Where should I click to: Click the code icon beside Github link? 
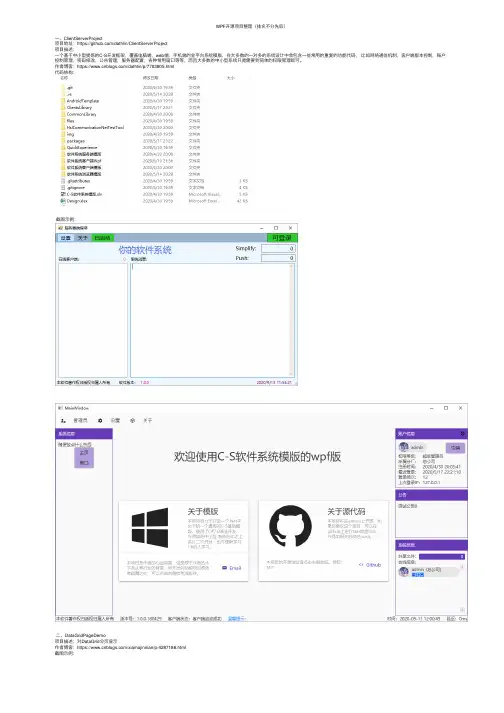click(x=361, y=565)
